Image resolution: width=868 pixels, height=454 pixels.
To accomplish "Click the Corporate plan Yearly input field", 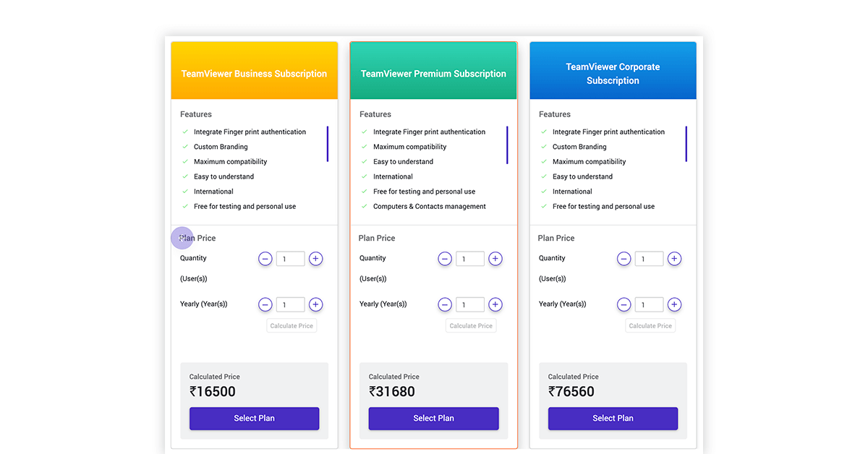I will [x=649, y=304].
